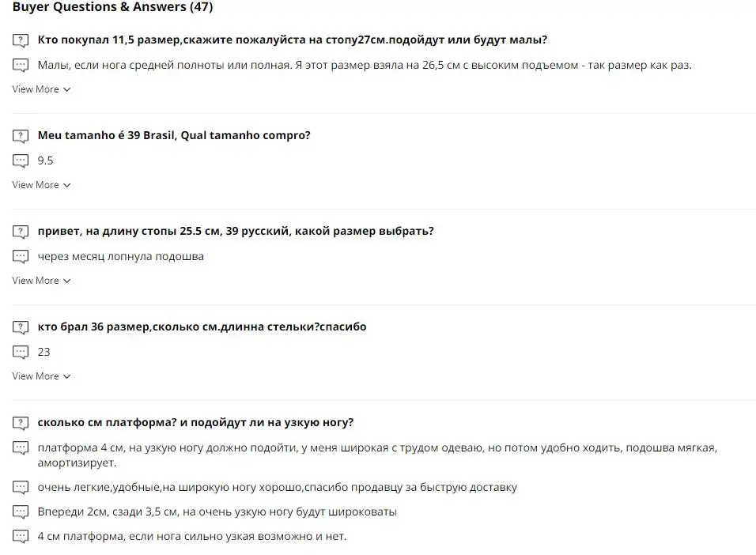Screen dimensions: 756x555
Task: Expand View More under 'через месяц лопнула подошва'
Action: (x=41, y=281)
